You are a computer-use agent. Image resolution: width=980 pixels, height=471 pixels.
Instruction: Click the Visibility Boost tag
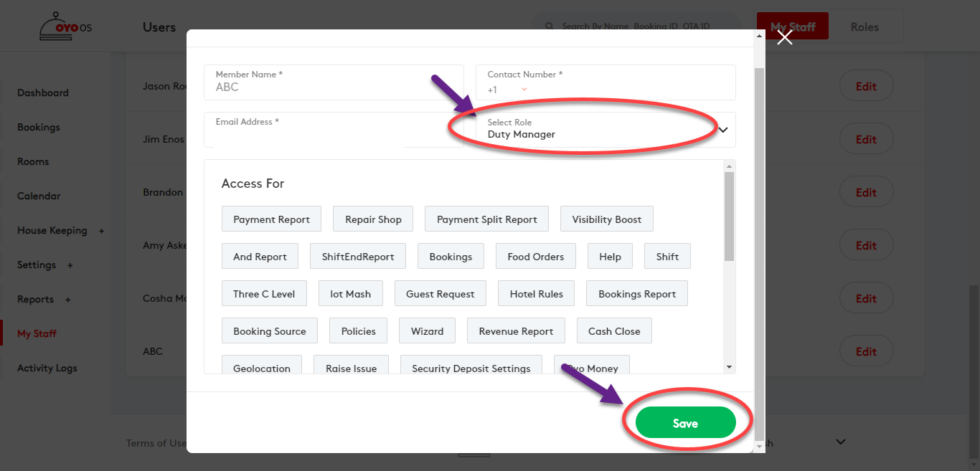tap(607, 219)
